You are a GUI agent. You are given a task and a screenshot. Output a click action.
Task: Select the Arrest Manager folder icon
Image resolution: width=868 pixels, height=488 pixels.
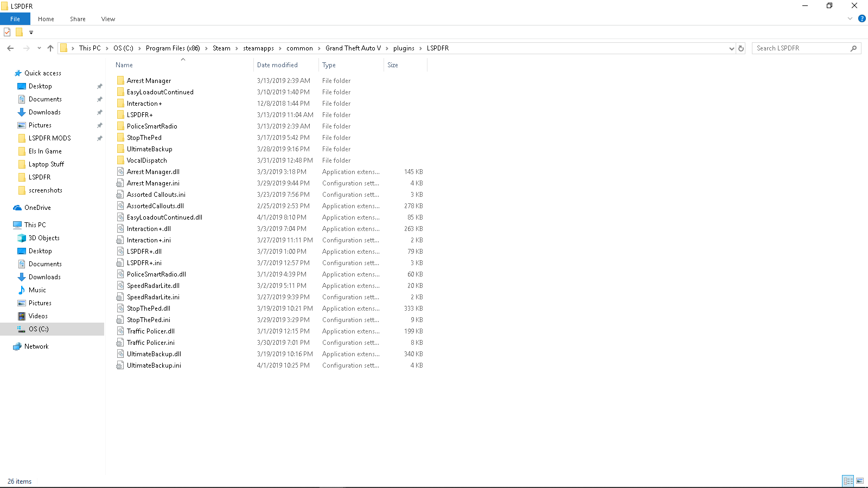(120, 81)
